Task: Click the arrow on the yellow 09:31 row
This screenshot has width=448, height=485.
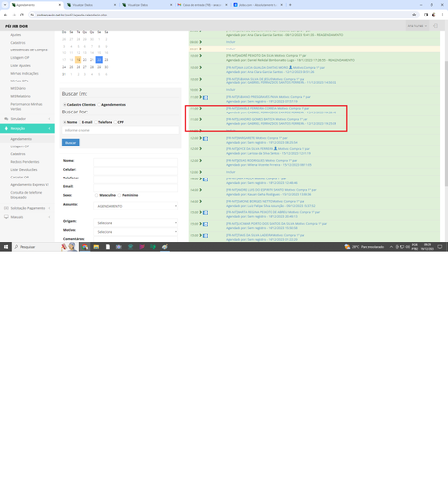Action: click(201, 48)
